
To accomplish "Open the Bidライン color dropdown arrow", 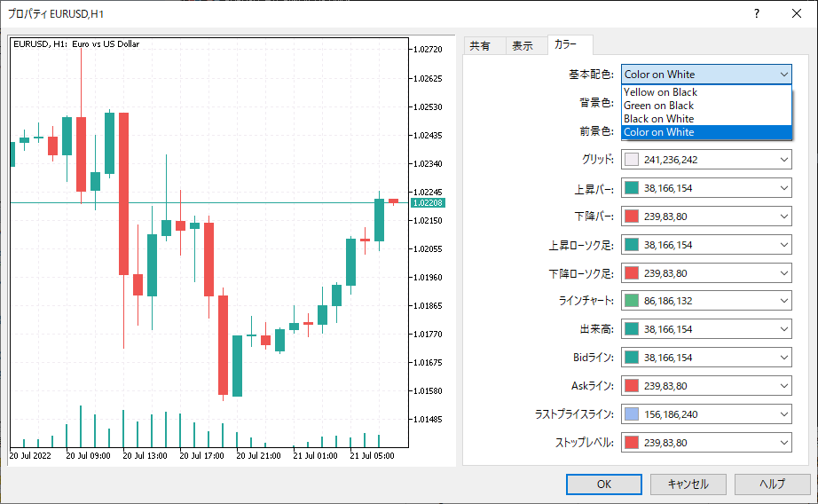I will (783, 358).
